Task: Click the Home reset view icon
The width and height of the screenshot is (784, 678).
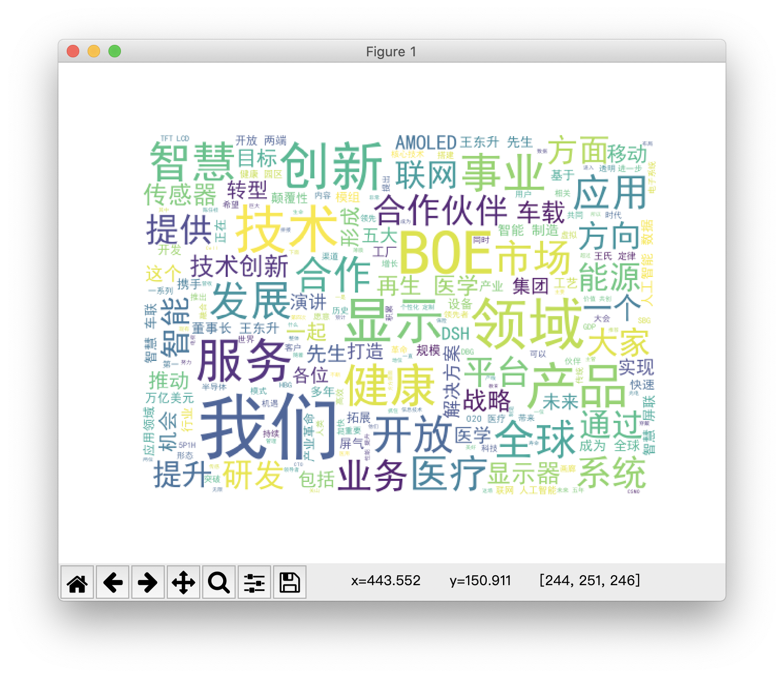Action: click(x=77, y=582)
